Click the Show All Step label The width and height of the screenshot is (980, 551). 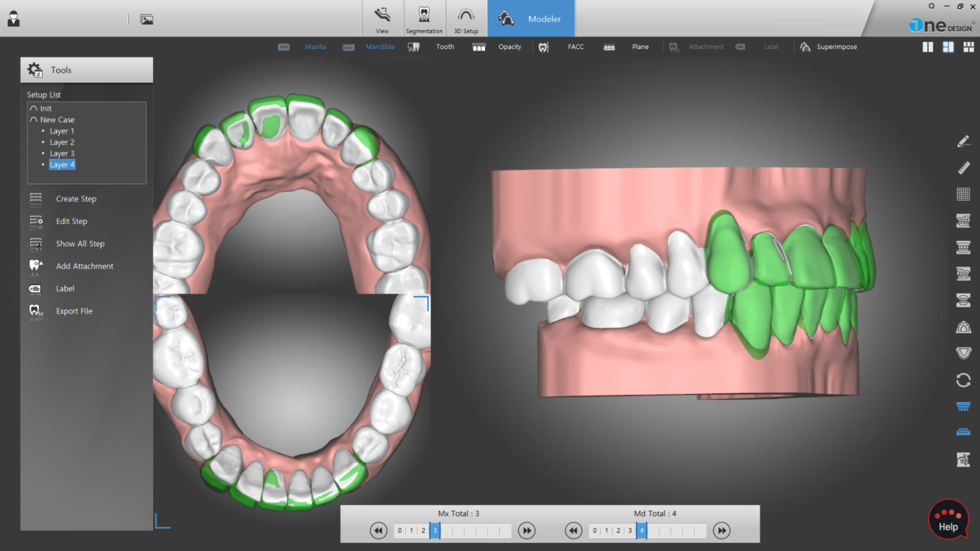[x=80, y=244]
